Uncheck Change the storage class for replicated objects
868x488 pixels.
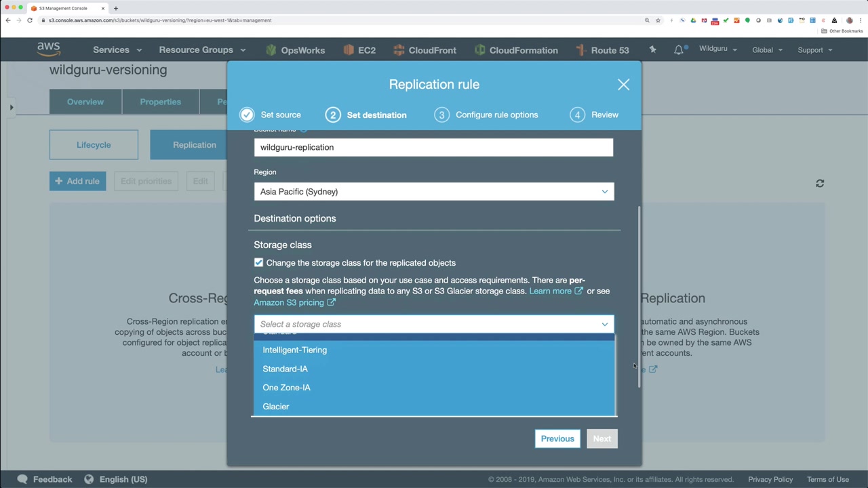point(258,262)
